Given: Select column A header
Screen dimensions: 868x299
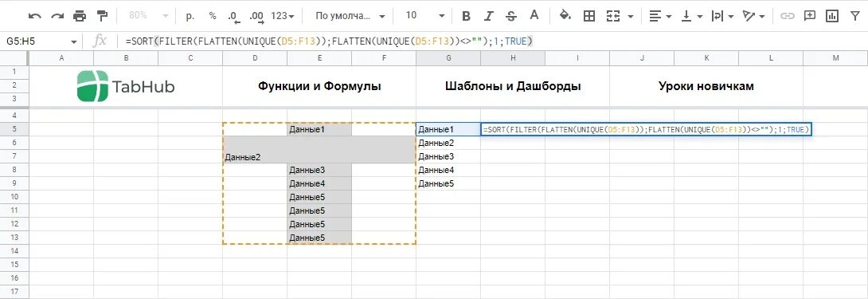Looking at the screenshot, I should (x=61, y=58).
